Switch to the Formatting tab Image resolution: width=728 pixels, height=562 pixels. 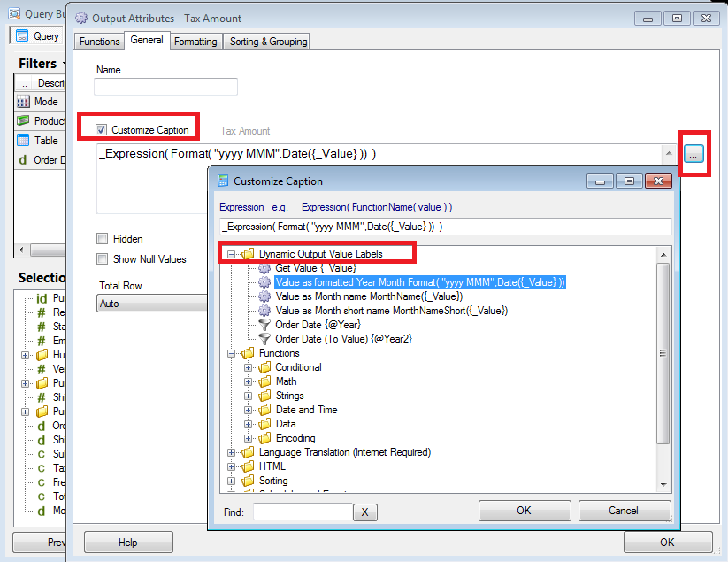click(x=195, y=42)
